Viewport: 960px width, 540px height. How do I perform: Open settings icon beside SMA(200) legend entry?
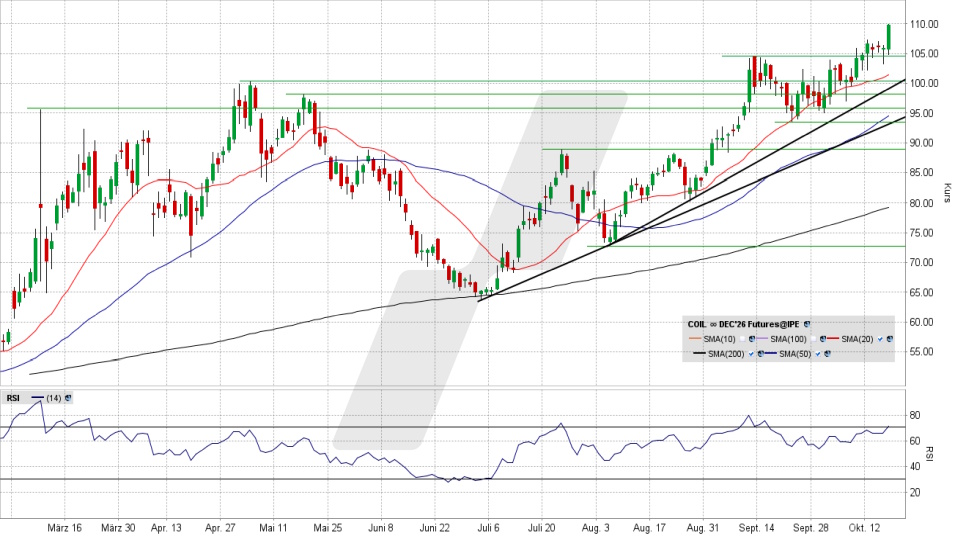[x=760, y=353]
